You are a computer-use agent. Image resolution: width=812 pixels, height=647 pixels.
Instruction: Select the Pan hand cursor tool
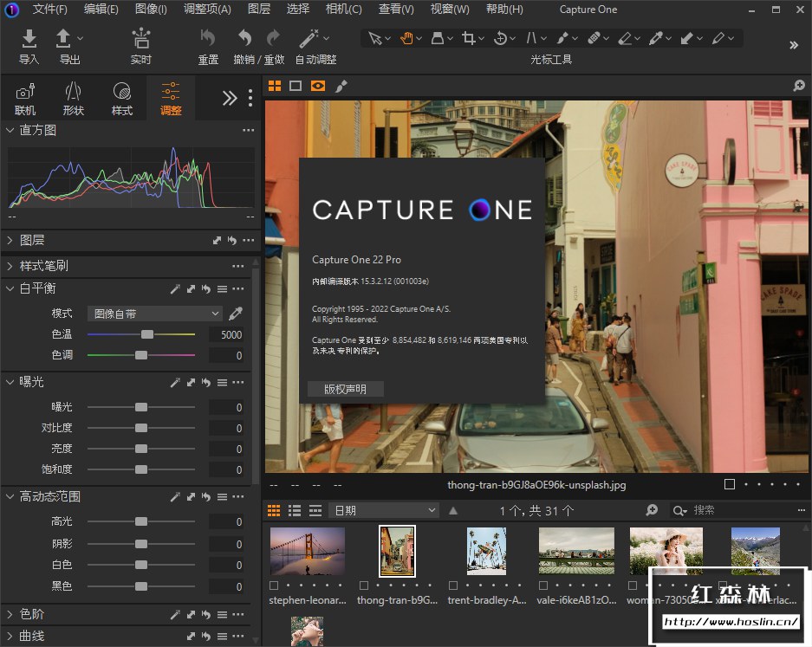pyautogui.click(x=406, y=38)
